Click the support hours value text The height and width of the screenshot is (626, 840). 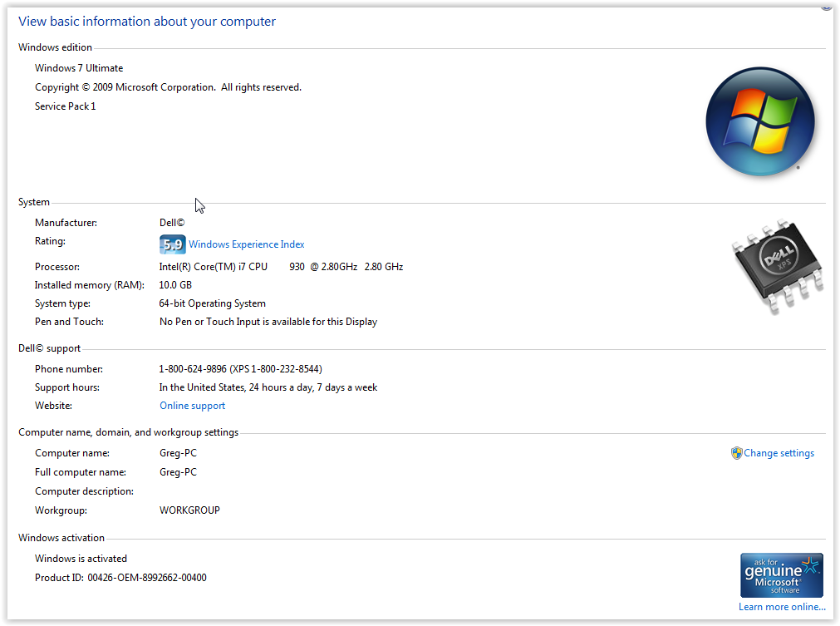point(268,387)
